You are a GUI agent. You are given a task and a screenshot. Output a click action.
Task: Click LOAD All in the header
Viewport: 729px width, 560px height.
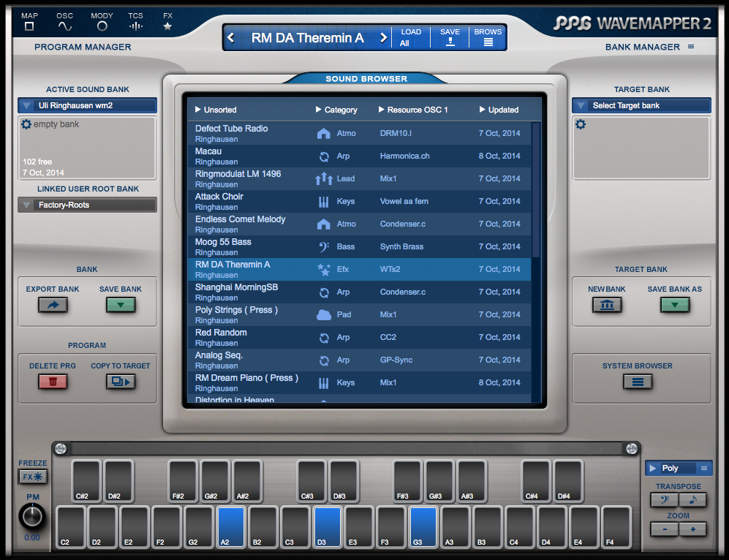point(410,37)
